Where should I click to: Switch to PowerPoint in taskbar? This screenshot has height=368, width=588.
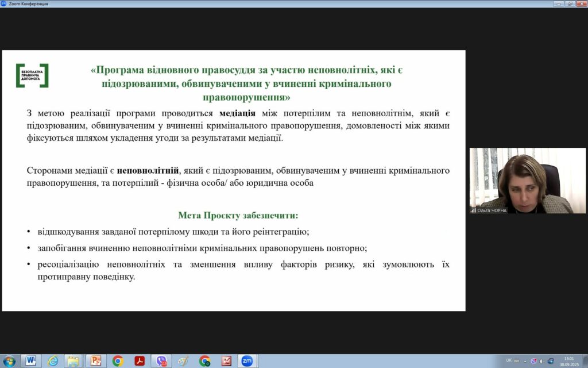tap(95, 361)
